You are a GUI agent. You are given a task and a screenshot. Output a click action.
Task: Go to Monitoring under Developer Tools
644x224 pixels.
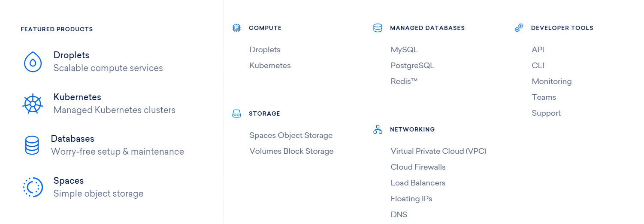[551, 81]
